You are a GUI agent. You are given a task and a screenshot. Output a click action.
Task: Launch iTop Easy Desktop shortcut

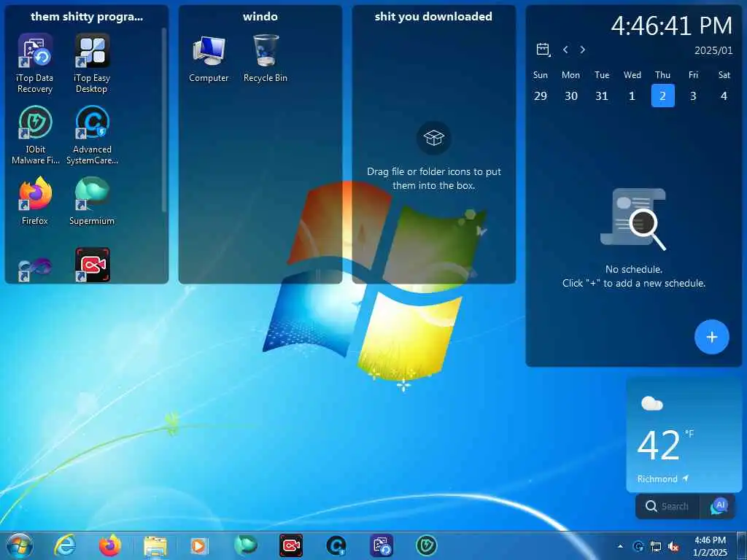click(x=92, y=63)
